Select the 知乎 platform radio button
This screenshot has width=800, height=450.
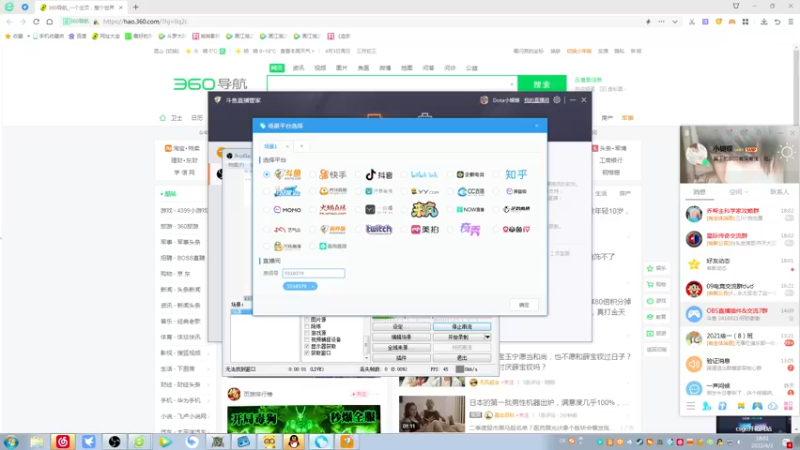[496, 174]
